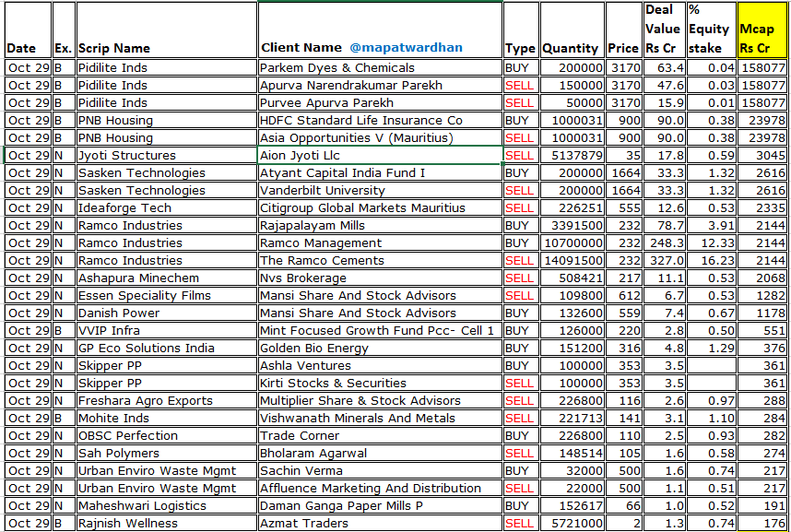Select quantity cell '14091500'

click(x=573, y=260)
